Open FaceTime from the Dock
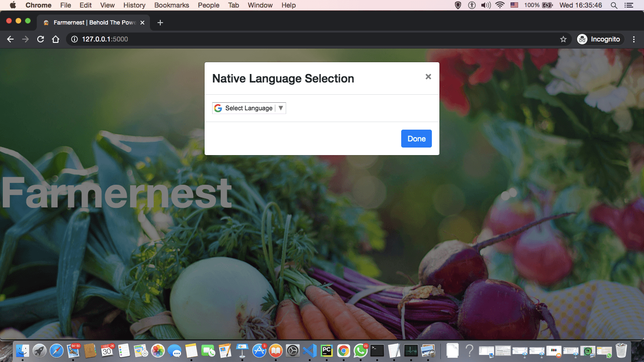644x362 pixels. [x=208, y=350]
